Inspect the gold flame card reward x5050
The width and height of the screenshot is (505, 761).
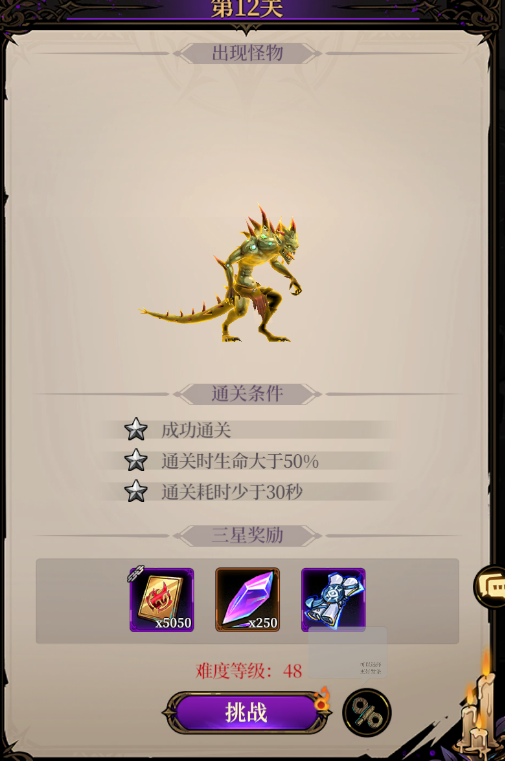(162, 600)
